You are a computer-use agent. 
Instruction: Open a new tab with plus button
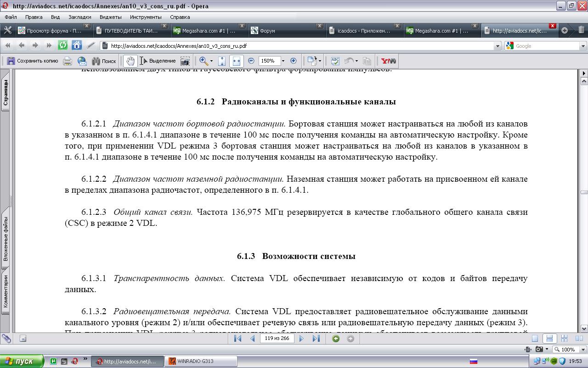click(565, 30)
